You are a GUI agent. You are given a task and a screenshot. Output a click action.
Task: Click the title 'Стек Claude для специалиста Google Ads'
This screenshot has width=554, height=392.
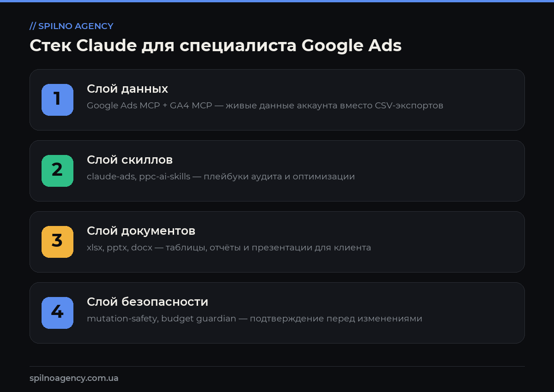pos(216,46)
